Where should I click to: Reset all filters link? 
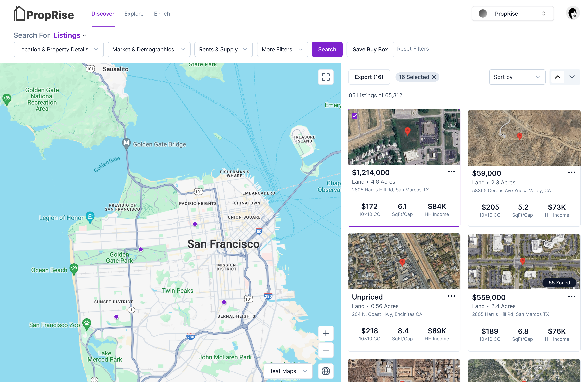click(413, 49)
